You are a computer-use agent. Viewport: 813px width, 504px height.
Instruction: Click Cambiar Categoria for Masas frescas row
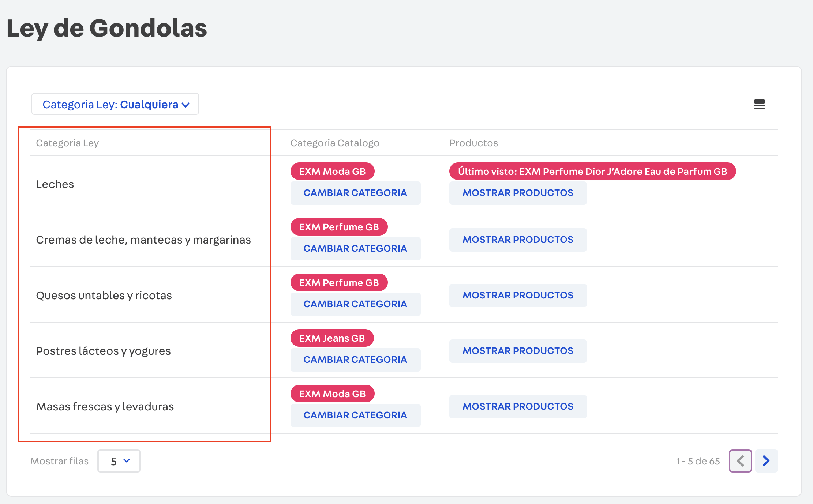click(x=355, y=415)
